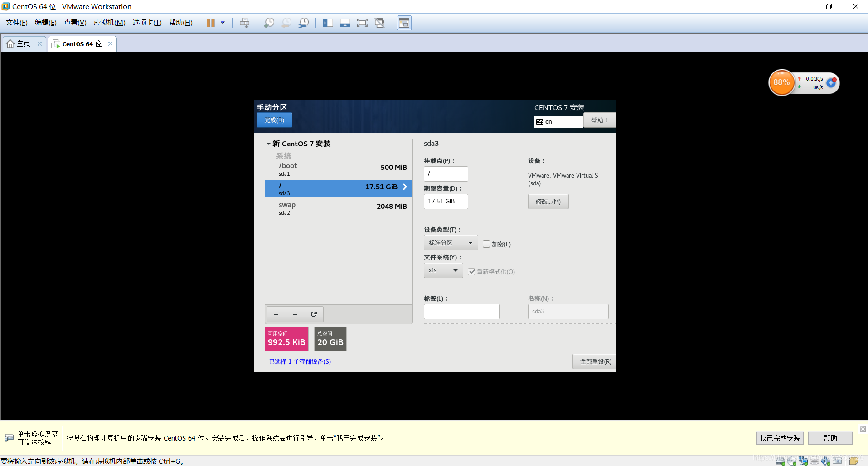The height and width of the screenshot is (466, 868).
Task: Select the CentOS 64 位 tab
Action: (82, 44)
